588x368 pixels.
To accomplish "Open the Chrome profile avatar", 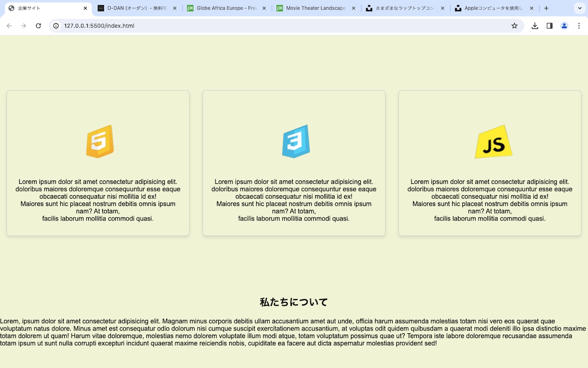I will click(564, 26).
